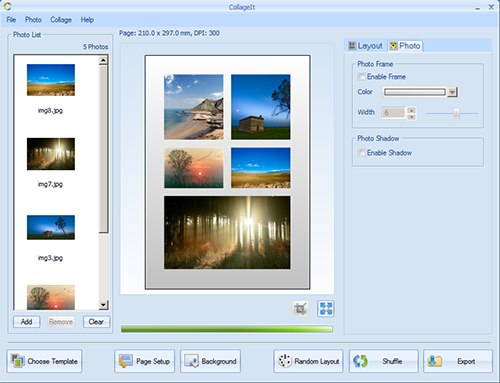Open the Photo menu
Screen dimensions: 500x383
coord(33,20)
